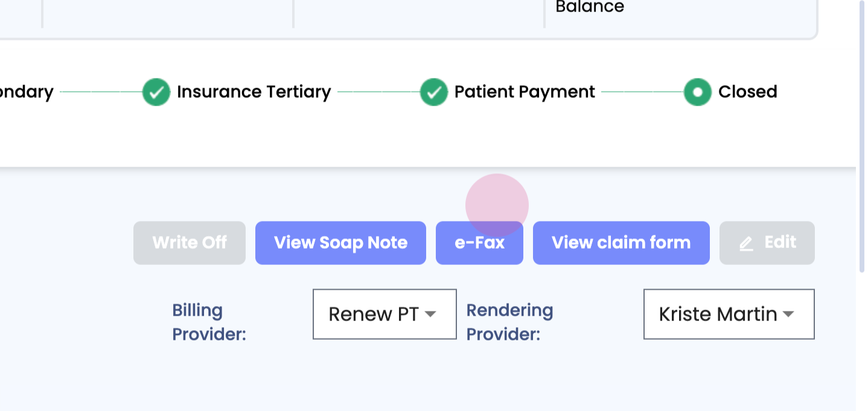The image size is (868, 411).
Task: Click the Insurance Tertiary green checkmark icon
Action: [156, 92]
